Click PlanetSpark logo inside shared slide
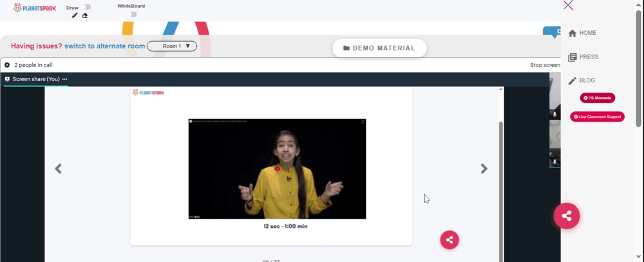Image resolution: width=644 pixels, height=262 pixels. click(148, 93)
